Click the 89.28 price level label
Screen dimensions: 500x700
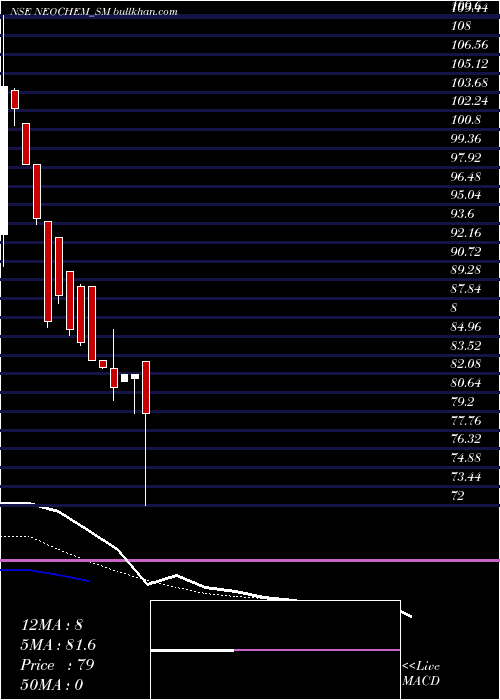coord(466,270)
